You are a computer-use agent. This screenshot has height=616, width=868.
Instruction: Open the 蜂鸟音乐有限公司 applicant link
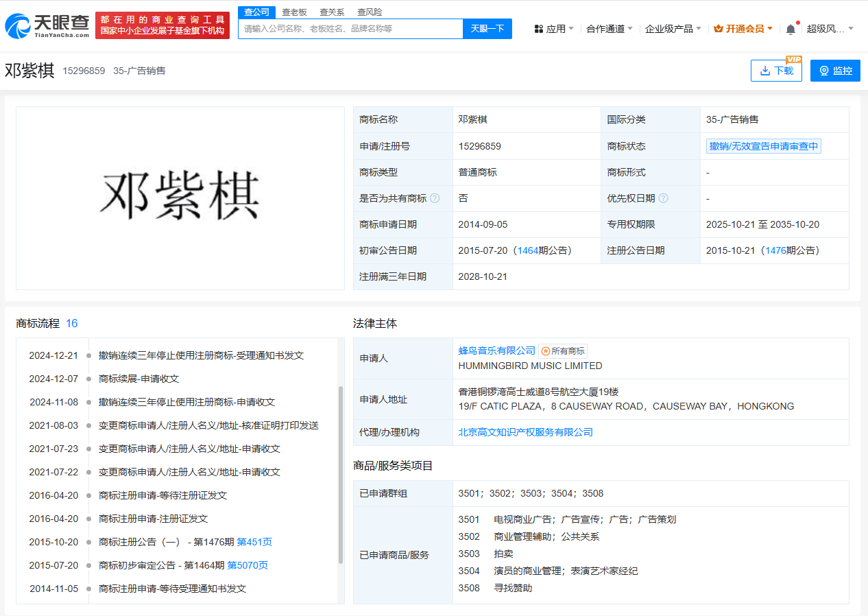497,351
